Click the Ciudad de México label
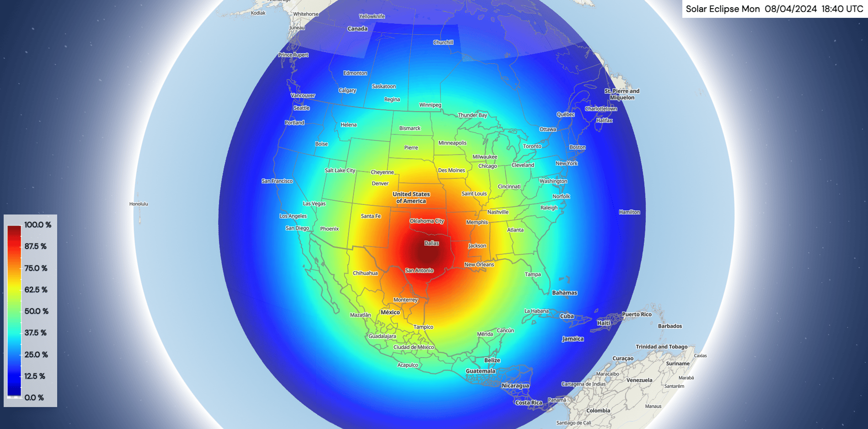868x429 pixels. (414, 347)
